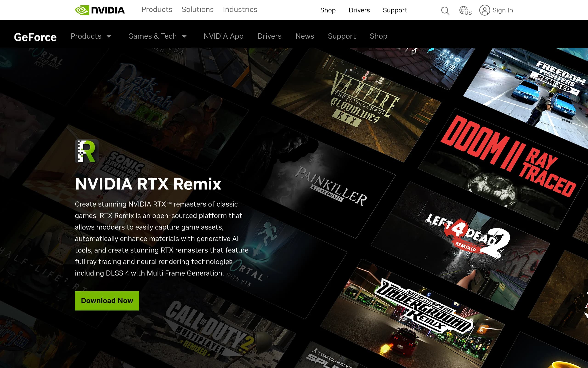Open top-bar Products menu
Image resolution: width=588 pixels, height=368 pixels.
click(x=157, y=9)
